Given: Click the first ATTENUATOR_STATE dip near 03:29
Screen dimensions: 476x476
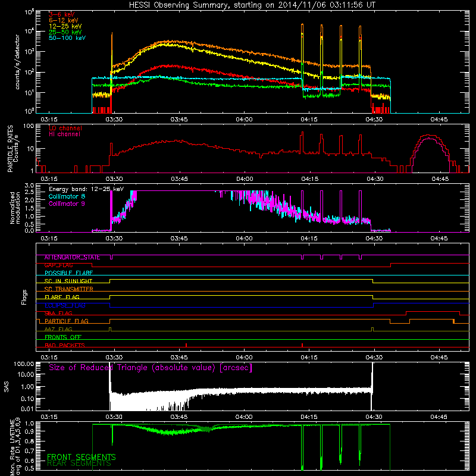Looking at the screenshot, I should coord(111,257).
